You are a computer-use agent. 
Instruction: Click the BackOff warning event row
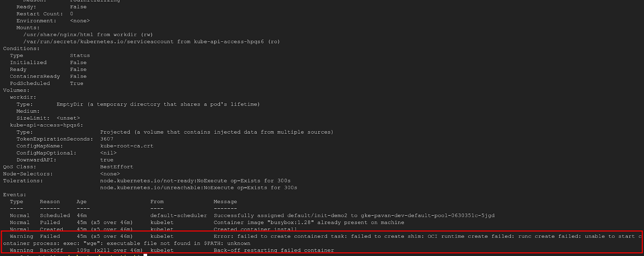(x=172, y=250)
